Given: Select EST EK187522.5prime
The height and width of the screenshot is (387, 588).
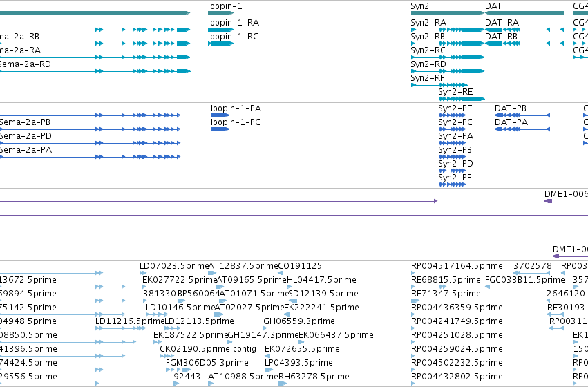Looking at the screenshot, I should tap(158, 342).
